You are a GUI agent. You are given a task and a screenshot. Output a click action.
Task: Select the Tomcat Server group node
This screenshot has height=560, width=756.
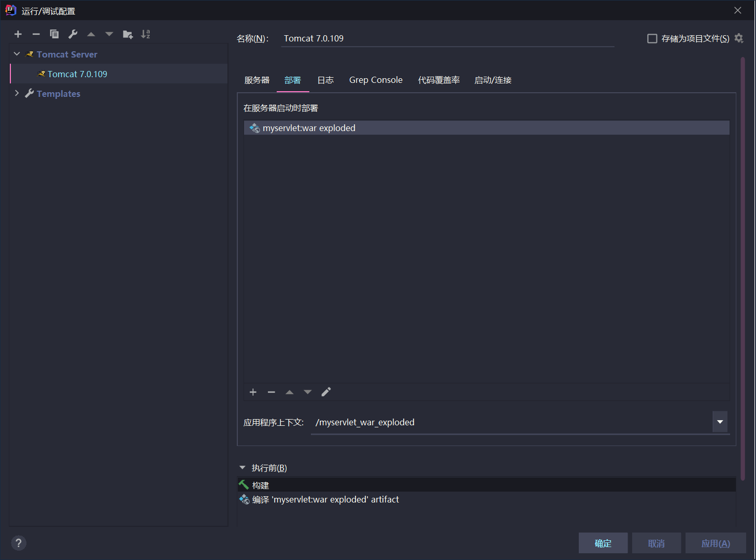tap(67, 54)
